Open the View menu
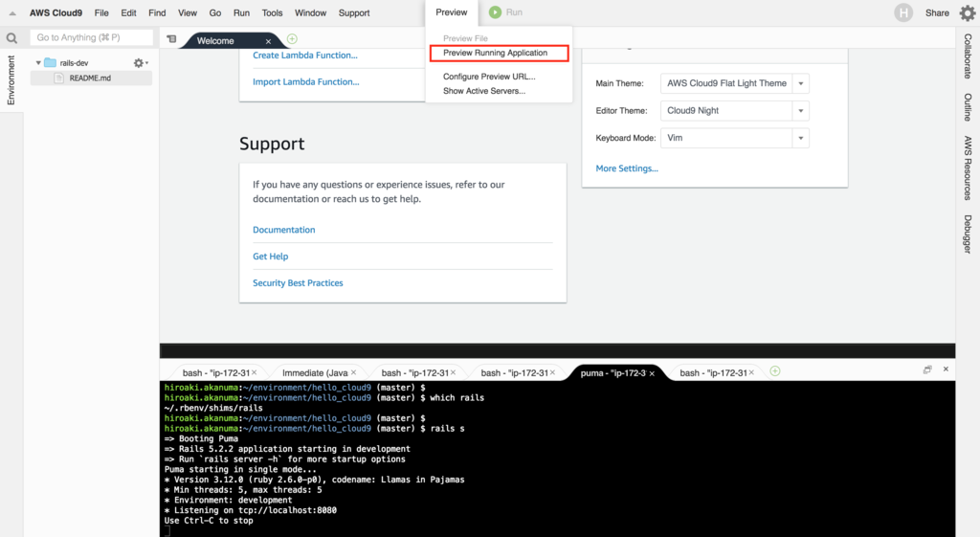 coord(187,13)
